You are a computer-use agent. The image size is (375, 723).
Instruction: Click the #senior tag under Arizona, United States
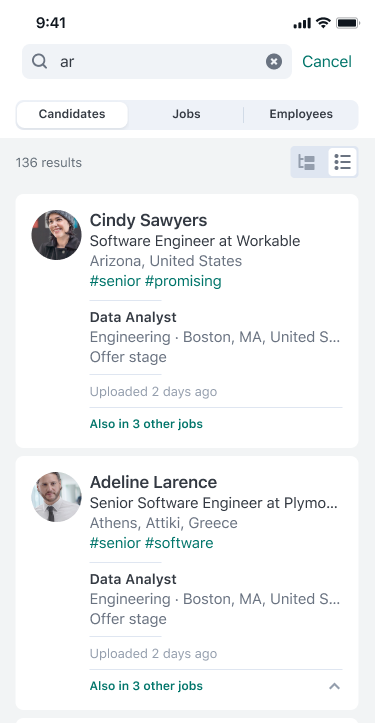pyautogui.click(x=115, y=281)
